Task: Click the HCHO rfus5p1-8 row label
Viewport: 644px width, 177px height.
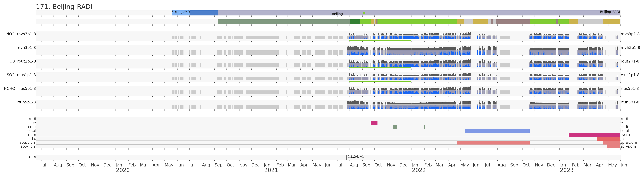Action: (20, 89)
